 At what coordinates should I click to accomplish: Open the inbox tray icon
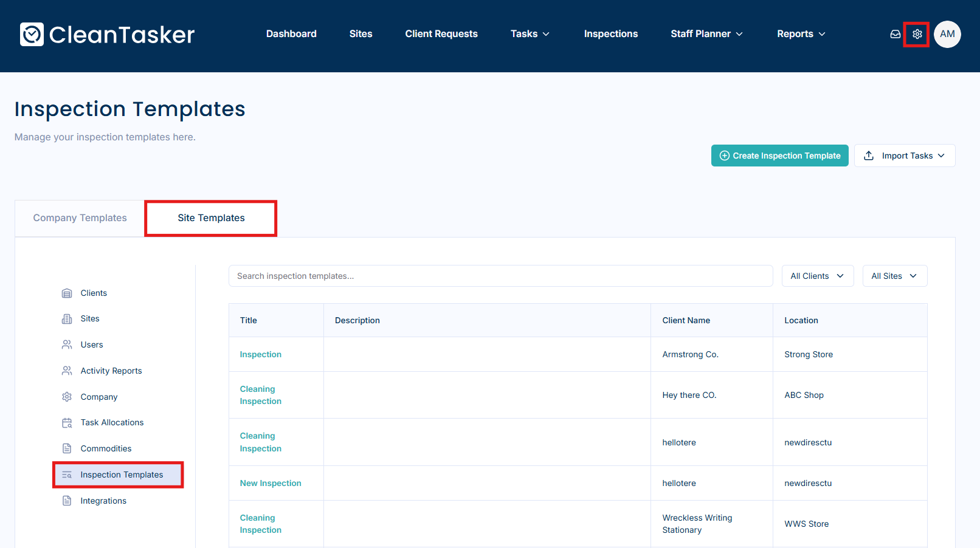coord(895,34)
